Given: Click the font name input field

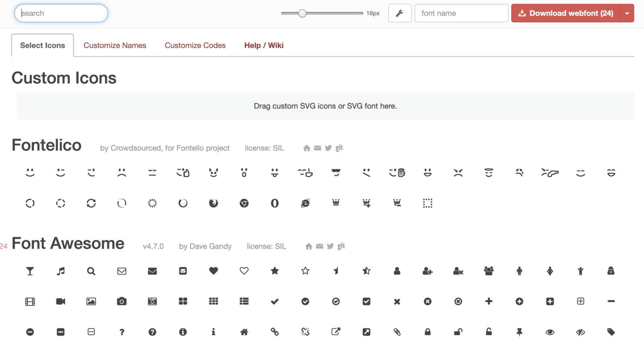Looking at the screenshot, I should pos(461,13).
